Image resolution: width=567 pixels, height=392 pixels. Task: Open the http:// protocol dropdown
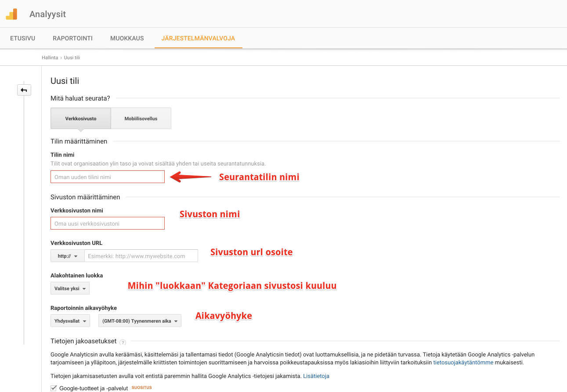click(67, 256)
